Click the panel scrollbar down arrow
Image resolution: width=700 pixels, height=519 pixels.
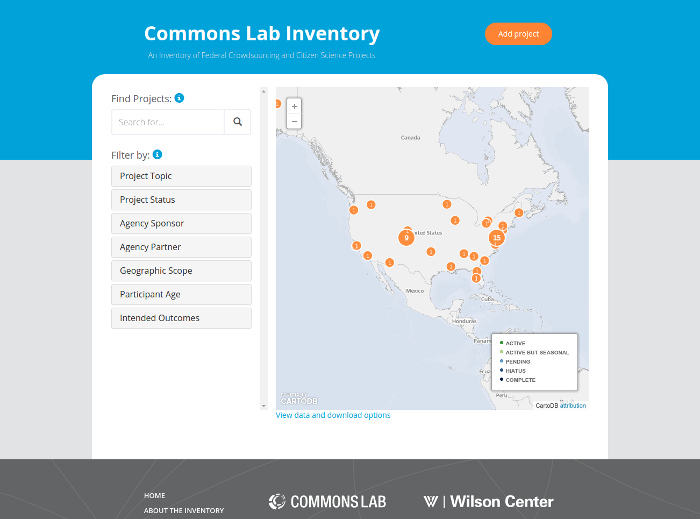[x=263, y=406]
